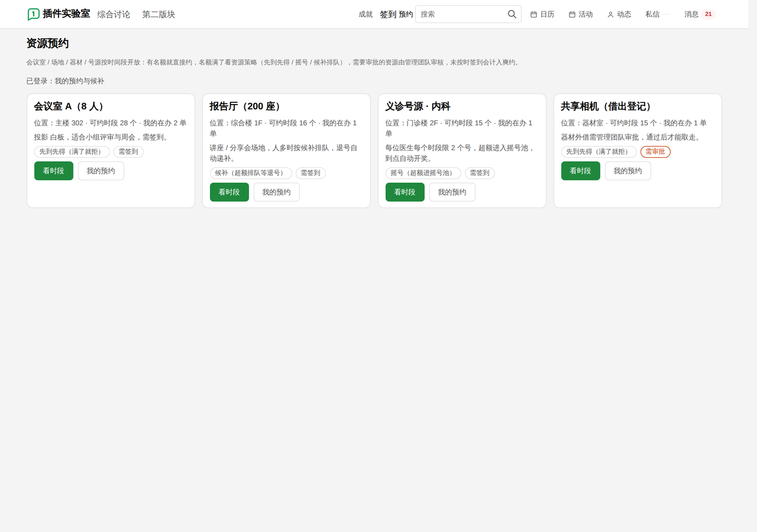Open 我的预约 for 报告厅
The height and width of the screenshot is (532, 757).
coord(277,192)
